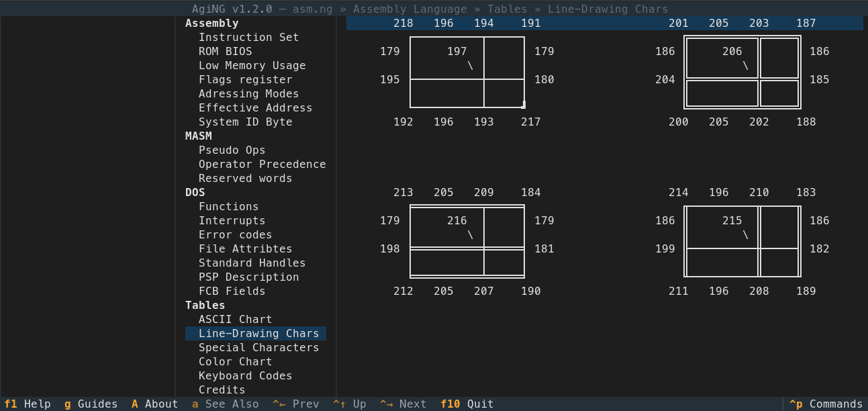The height and width of the screenshot is (411, 868).
Task: Open the Credits entry
Action: 222,390
